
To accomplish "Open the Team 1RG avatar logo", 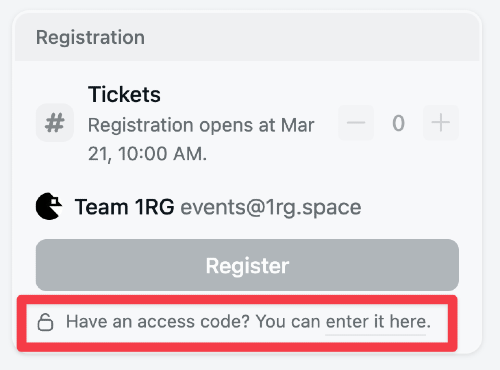I will pos(49,206).
